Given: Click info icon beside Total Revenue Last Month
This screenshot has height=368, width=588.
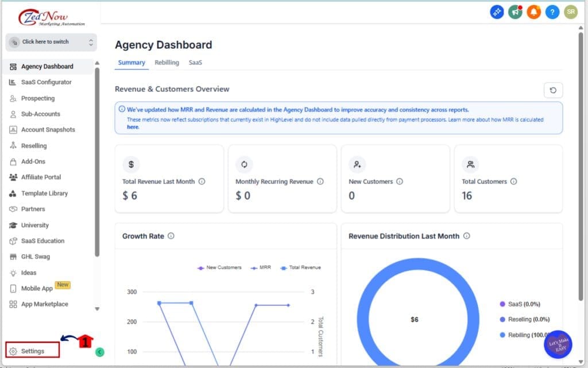Looking at the screenshot, I should (x=202, y=181).
